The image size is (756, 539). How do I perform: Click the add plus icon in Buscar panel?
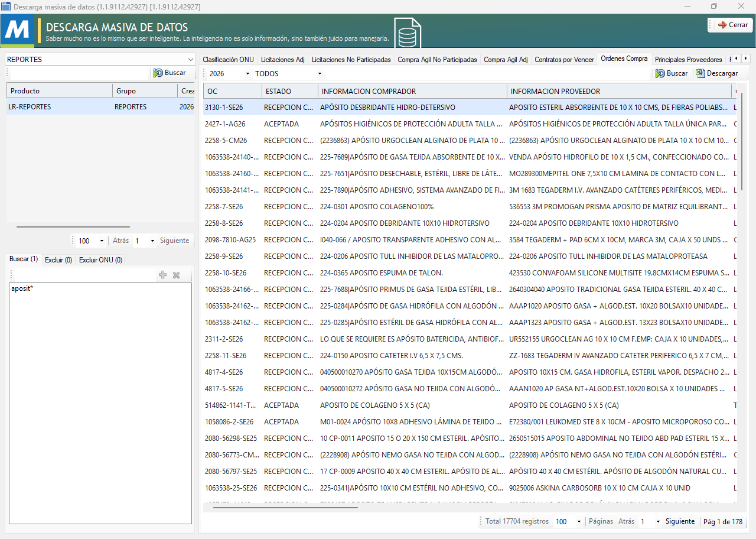[x=163, y=275]
